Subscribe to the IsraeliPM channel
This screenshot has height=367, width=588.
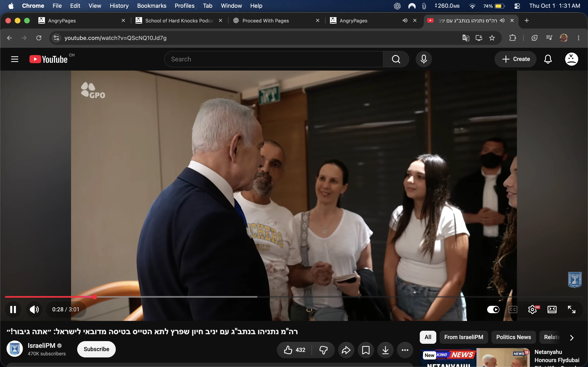pos(96,349)
